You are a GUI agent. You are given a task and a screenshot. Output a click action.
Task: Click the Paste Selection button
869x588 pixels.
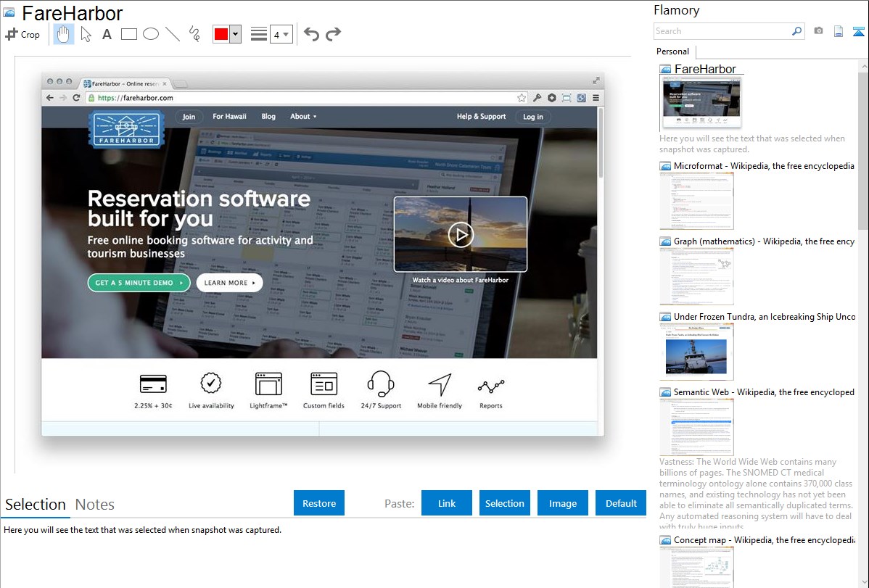[x=505, y=503]
